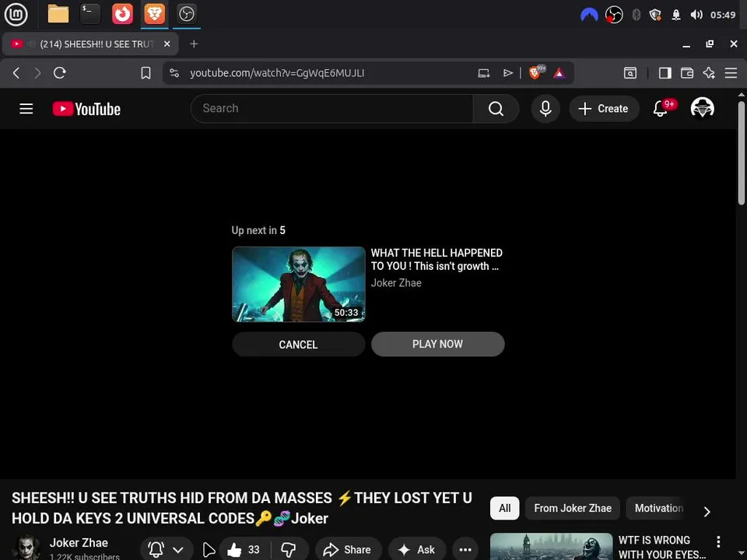Launch the terminal from the panel
This screenshot has width=747, height=560.
(90, 14)
